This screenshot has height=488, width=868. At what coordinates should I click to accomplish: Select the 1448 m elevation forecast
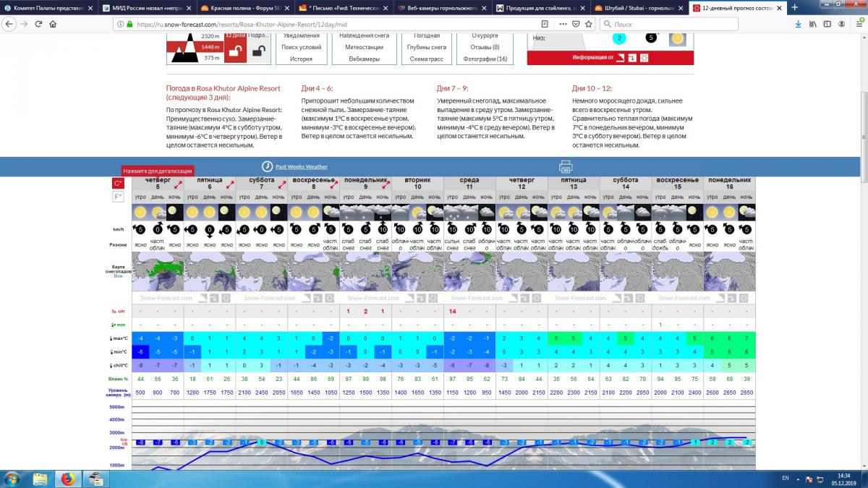tap(210, 47)
